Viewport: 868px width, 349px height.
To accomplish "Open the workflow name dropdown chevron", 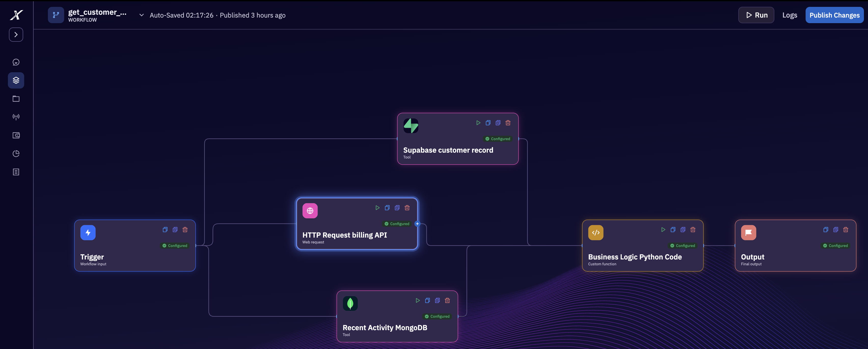I will pos(142,15).
